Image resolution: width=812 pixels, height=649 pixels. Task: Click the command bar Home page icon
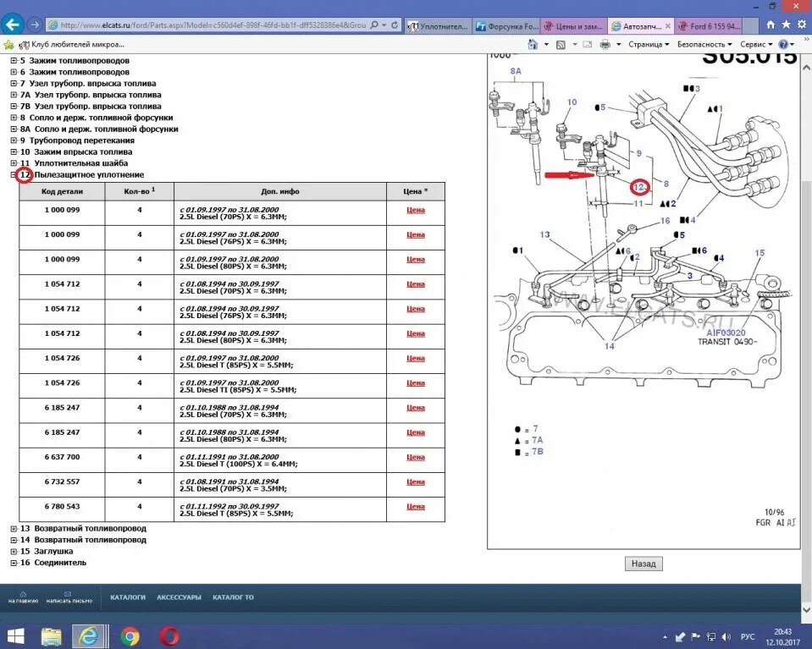533,45
